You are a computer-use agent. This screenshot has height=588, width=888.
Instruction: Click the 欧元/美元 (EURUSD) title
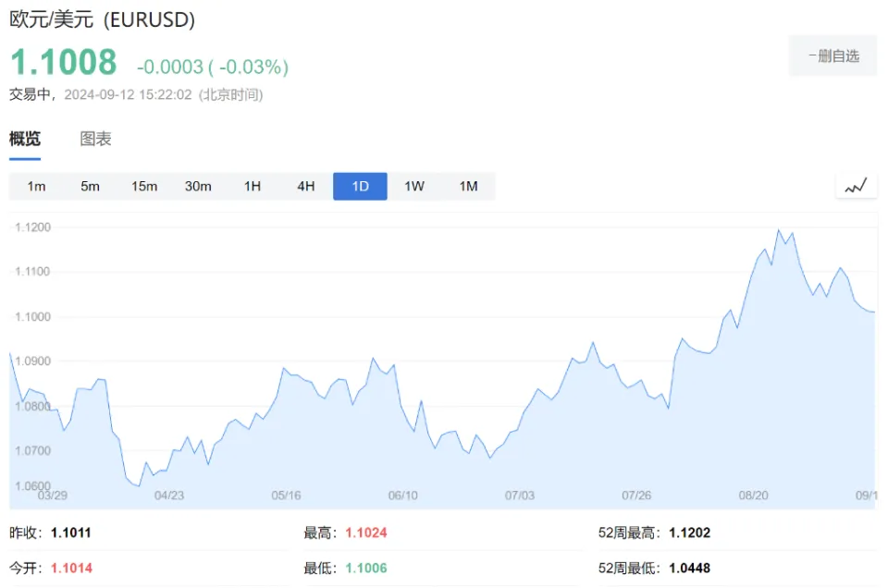(102, 20)
